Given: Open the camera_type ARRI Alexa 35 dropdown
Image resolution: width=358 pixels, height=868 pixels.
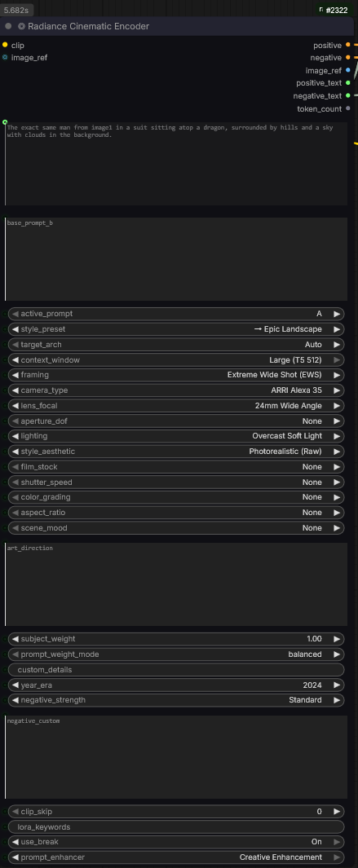Looking at the screenshot, I should (x=176, y=390).
